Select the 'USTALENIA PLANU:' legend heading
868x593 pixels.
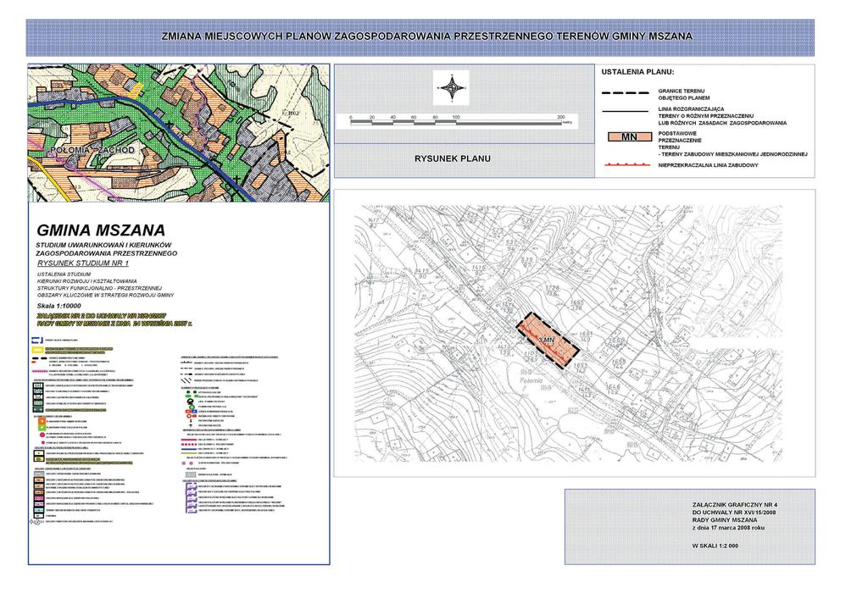637,72
